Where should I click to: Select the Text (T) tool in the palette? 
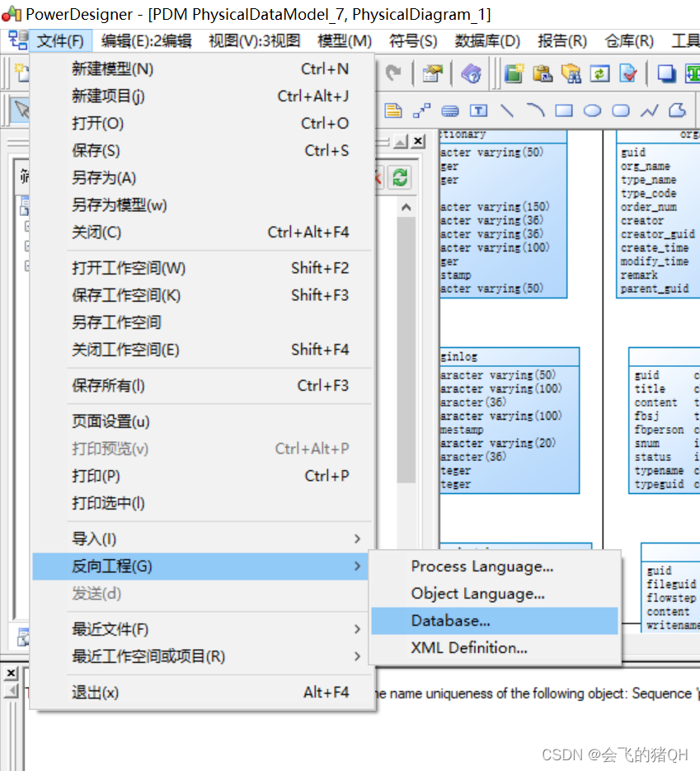click(478, 110)
